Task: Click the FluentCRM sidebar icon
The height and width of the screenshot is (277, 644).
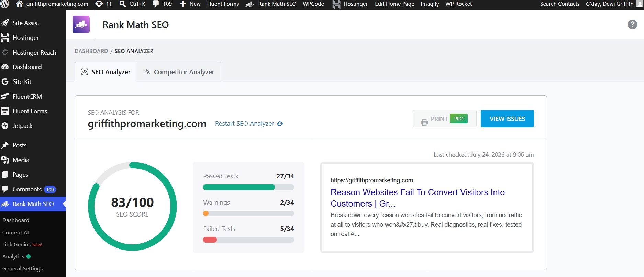Action: pyautogui.click(x=5, y=97)
